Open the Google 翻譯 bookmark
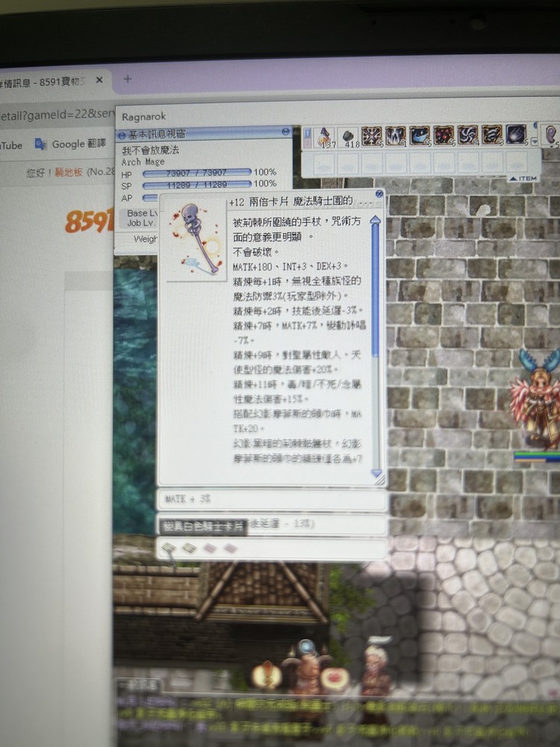This screenshot has height=747, width=560. (70, 144)
